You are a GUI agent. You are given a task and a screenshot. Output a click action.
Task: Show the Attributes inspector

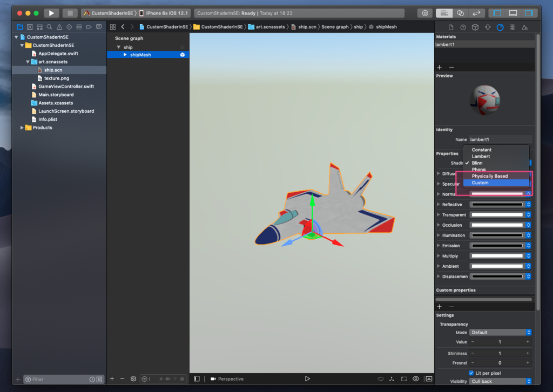[x=488, y=27]
